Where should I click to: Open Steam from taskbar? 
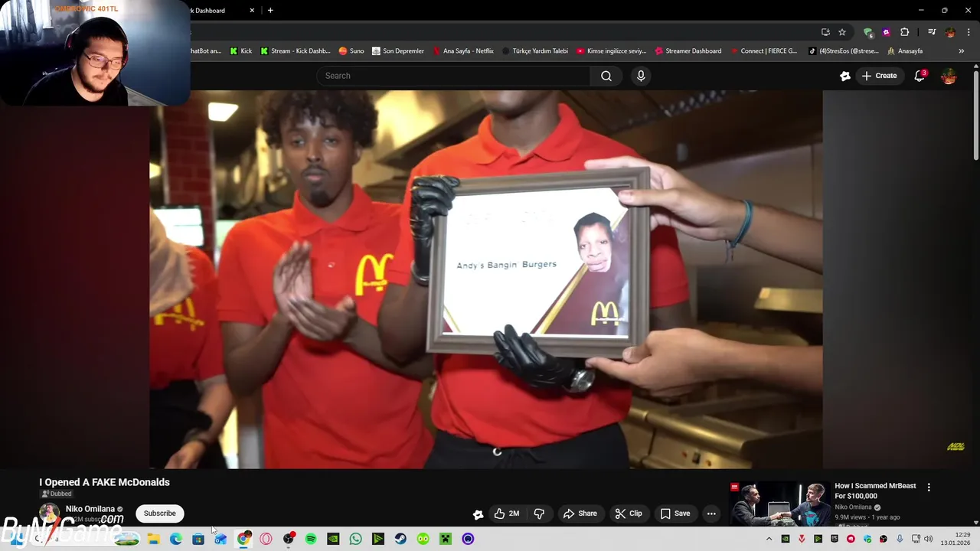click(400, 540)
